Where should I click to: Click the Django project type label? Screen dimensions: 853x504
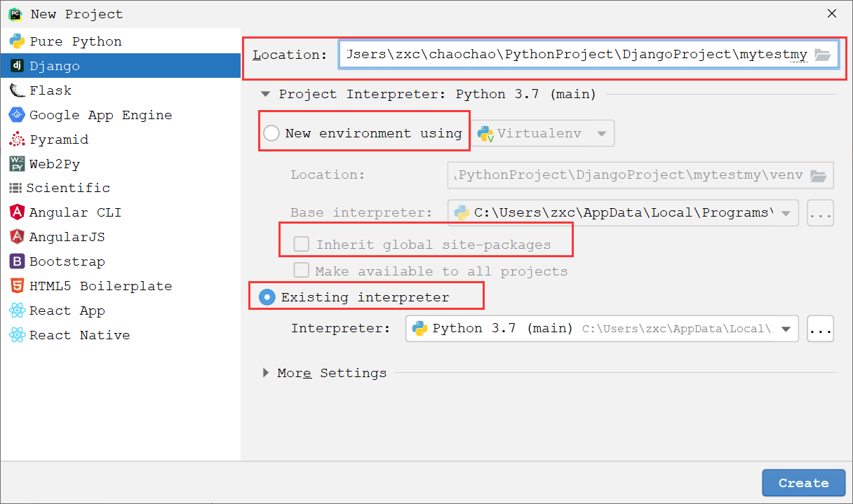coord(55,66)
